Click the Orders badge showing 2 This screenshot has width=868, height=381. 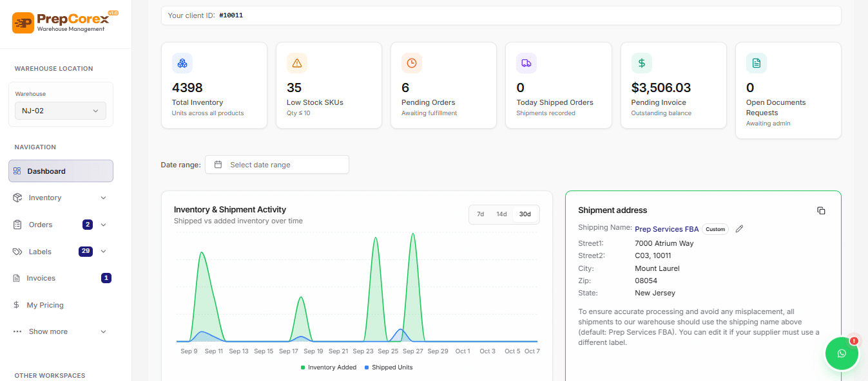tap(88, 225)
